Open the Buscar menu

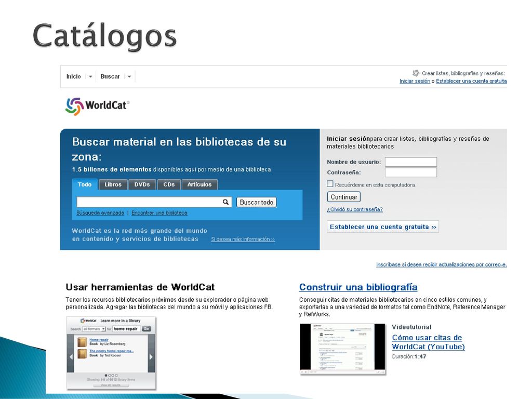[x=110, y=76]
